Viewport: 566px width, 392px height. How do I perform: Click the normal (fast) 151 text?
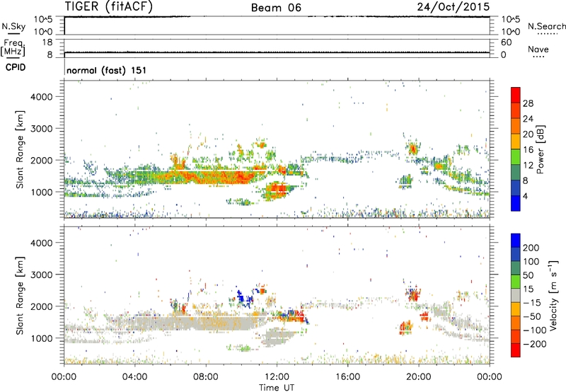(107, 70)
